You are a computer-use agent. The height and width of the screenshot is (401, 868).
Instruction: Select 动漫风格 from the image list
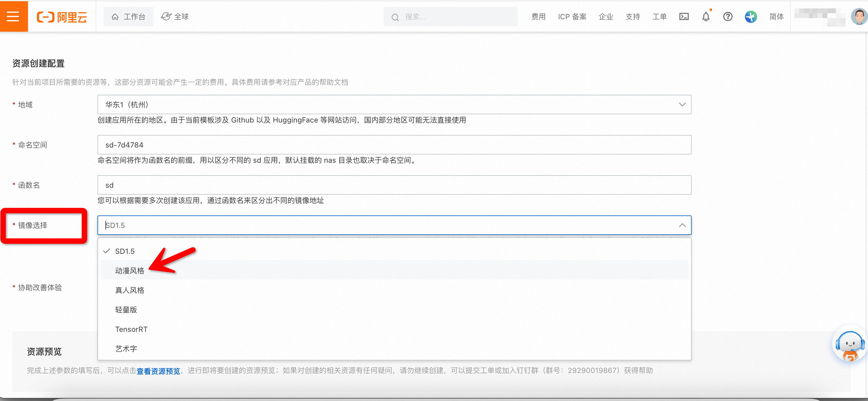(130, 271)
